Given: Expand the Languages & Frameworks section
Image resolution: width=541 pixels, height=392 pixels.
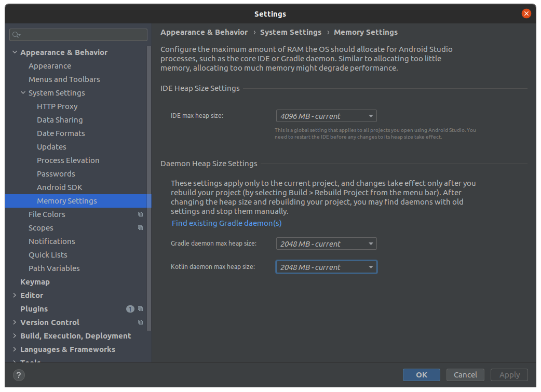Looking at the screenshot, I should coord(15,349).
